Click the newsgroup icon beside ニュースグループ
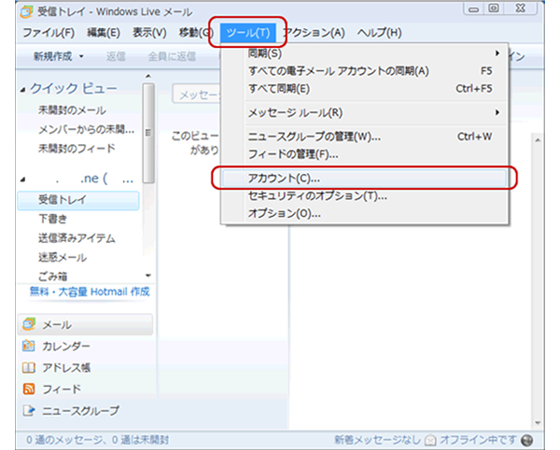 click(x=29, y=411)
